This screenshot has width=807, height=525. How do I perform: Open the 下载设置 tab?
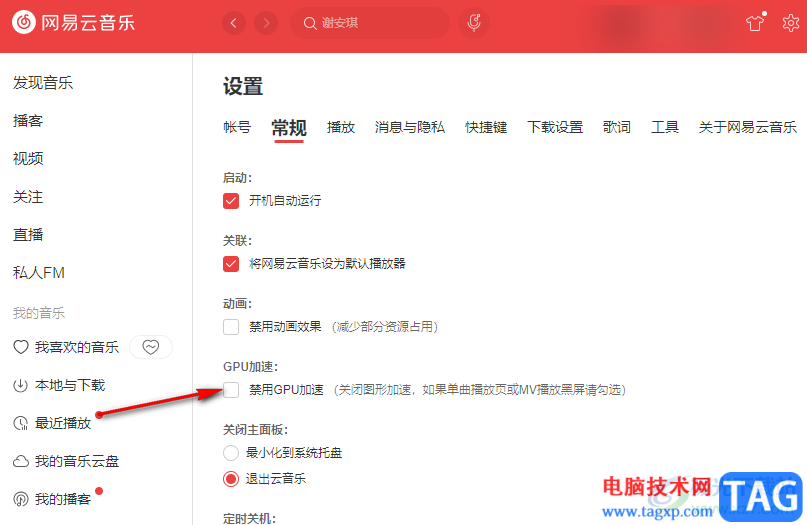click(555, 127)
